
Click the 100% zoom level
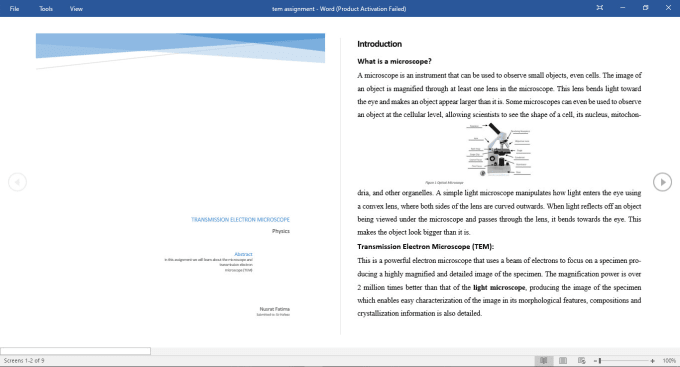[669, 361]
